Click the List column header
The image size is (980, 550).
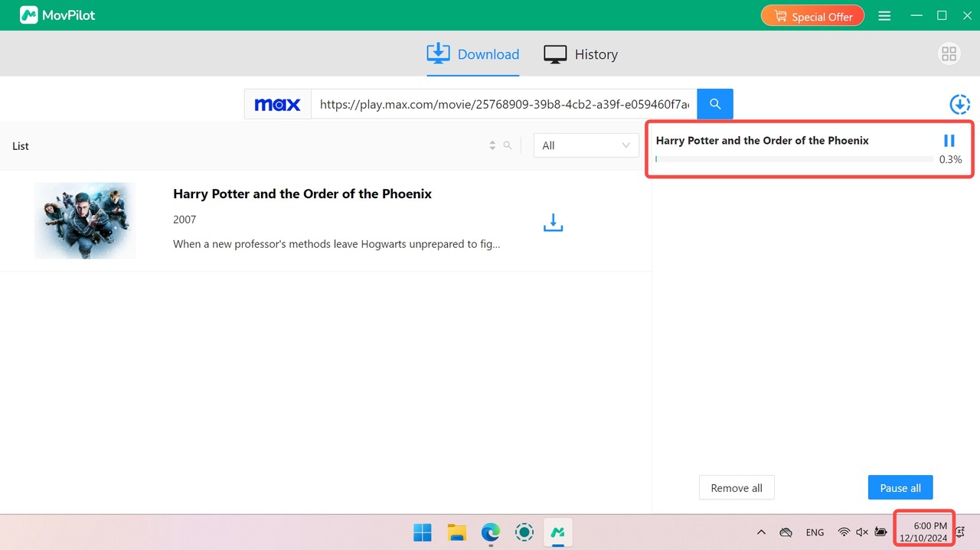tap(21, 146)
